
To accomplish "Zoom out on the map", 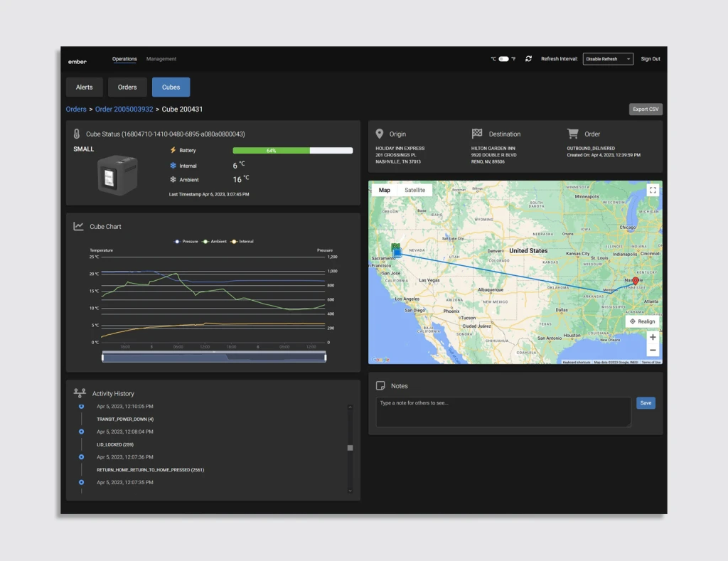I will click(653, 350).
